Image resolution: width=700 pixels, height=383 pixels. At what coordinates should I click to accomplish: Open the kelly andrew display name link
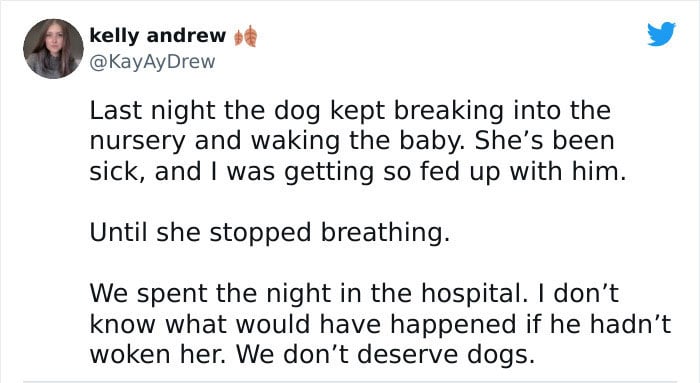point(158,35)
